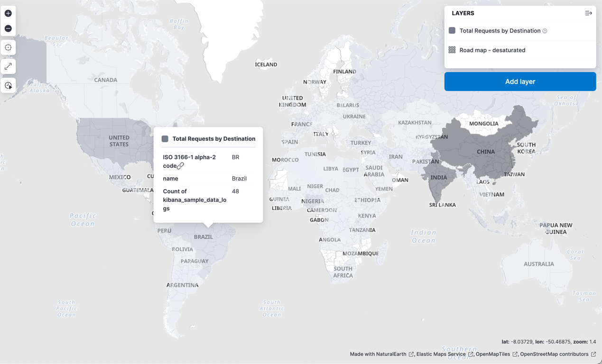
Task: Zoom out with the minus button
Action: (x=8, y=28)
